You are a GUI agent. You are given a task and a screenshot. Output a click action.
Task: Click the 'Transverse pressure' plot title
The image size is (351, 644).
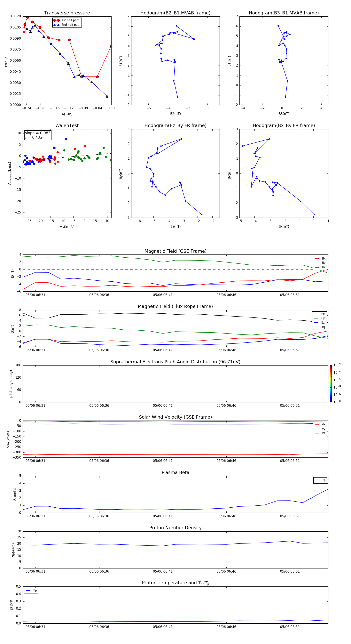click(x=67, y=13)
